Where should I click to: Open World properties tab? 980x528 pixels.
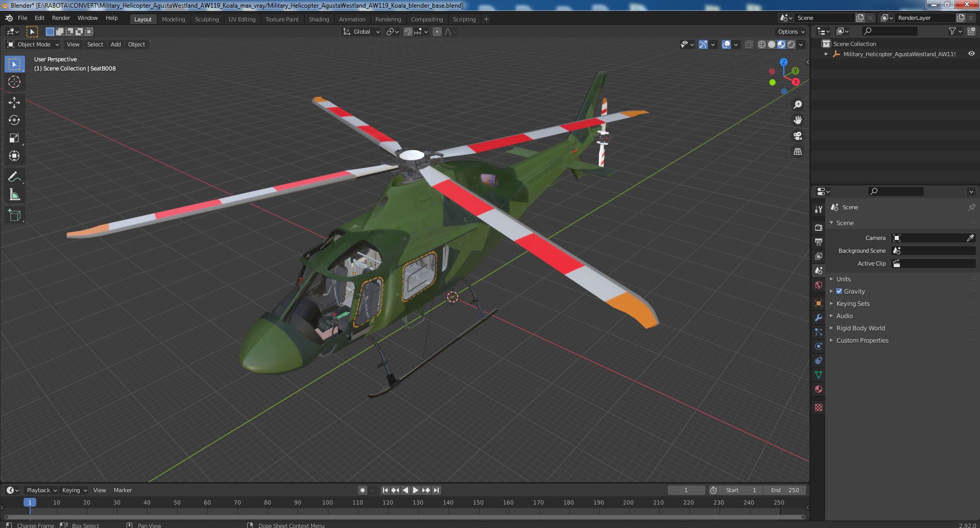pyautogui.click(x=819, y=285)
